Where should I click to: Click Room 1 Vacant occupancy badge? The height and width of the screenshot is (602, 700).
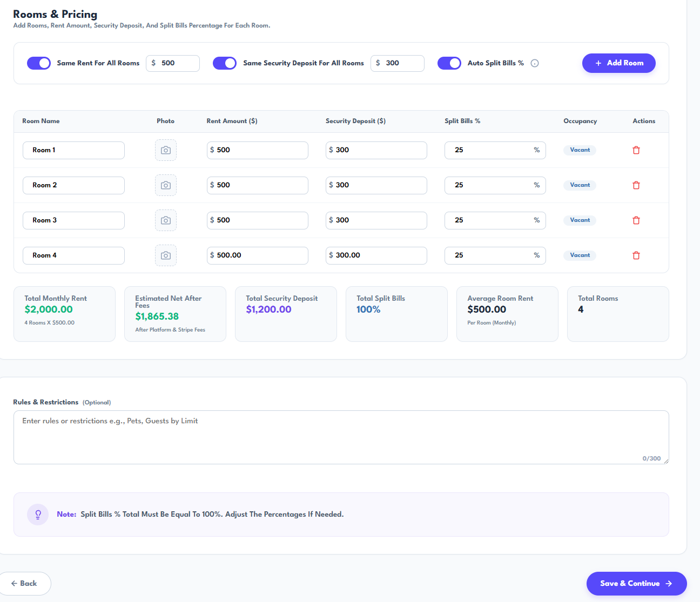(x=580, y=150)
